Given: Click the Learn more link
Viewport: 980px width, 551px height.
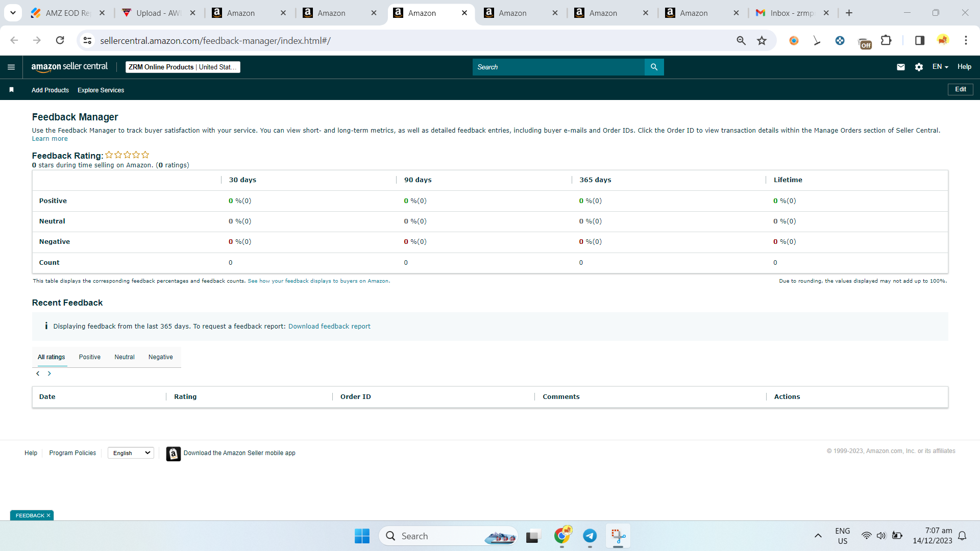Looking at the screenshot, I should (50, 139).
